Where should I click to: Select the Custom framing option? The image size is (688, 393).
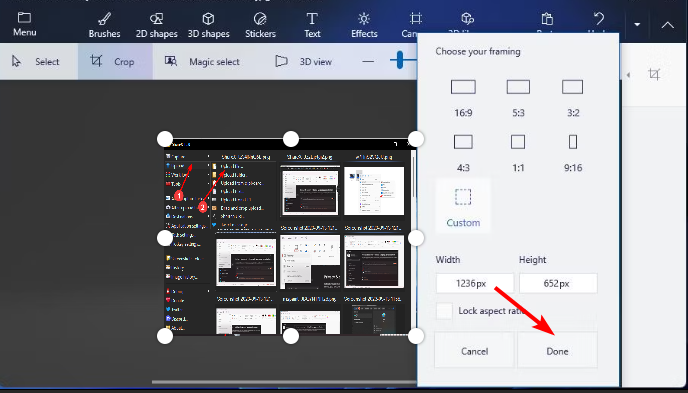[x=463, y=206]
